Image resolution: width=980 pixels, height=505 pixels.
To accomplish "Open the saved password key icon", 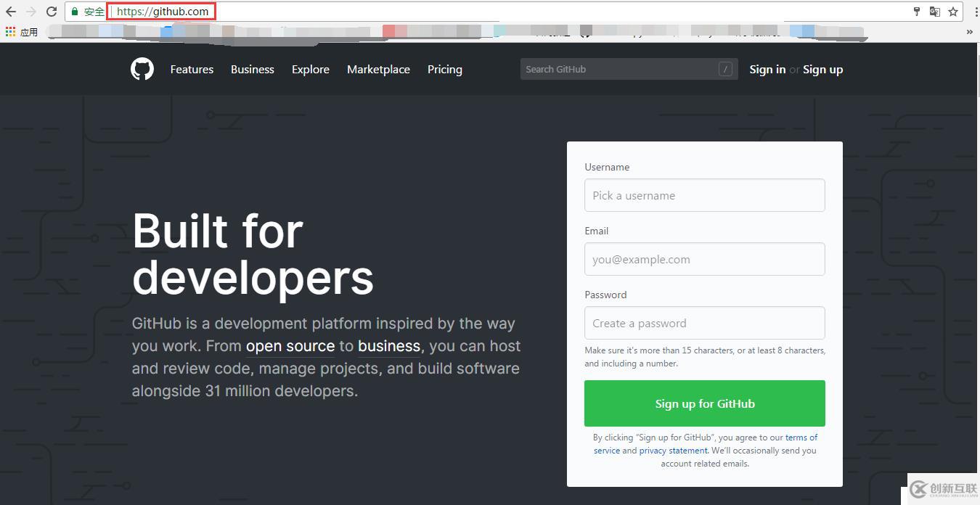I will [917, 12].
